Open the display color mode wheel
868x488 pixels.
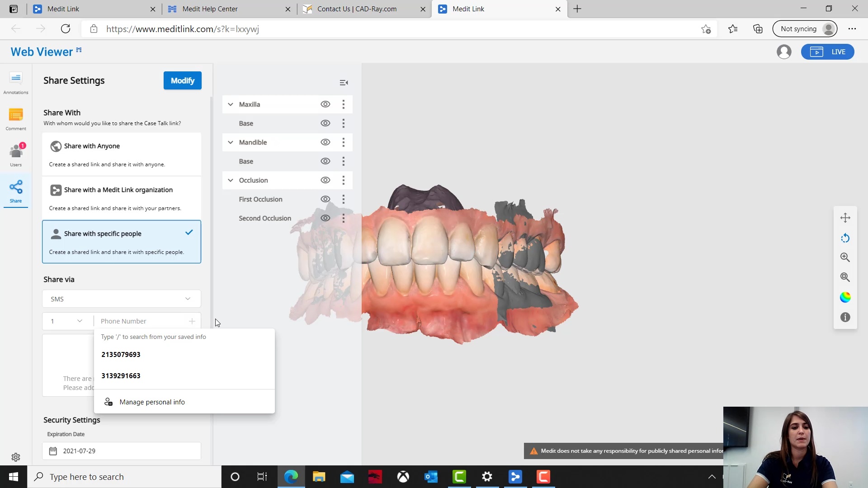point(845,297)
